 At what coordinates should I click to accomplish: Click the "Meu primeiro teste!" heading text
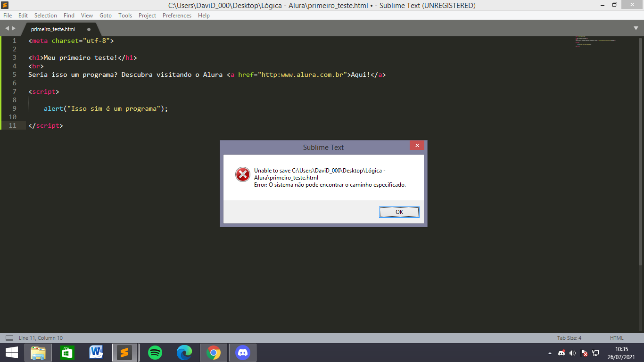tap(81, 58)
